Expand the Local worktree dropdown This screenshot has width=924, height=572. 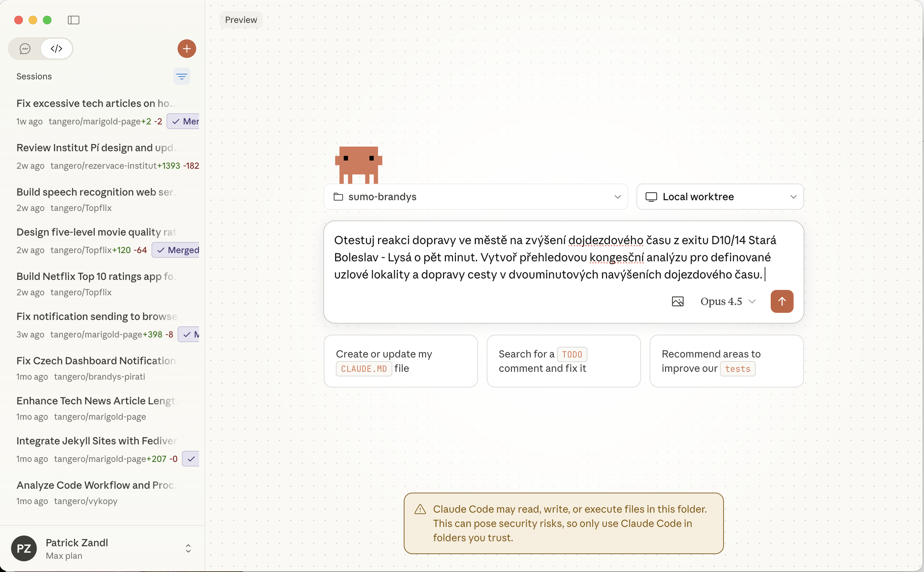pyautogui.click(x=720, y=197)
